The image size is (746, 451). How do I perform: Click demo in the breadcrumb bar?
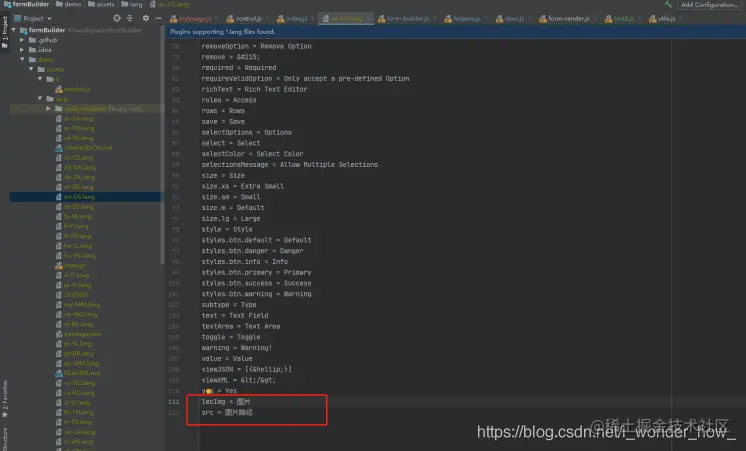click(72, 4)
